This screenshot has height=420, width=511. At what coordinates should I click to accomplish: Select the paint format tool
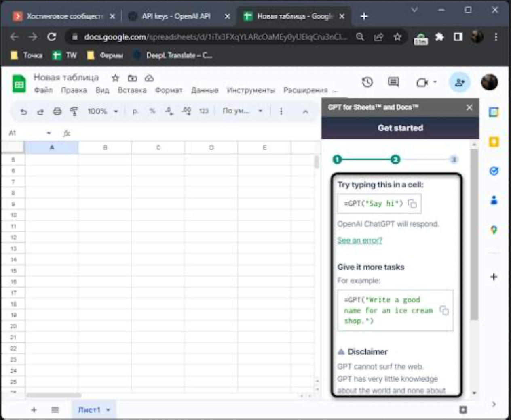click(74, 111)
